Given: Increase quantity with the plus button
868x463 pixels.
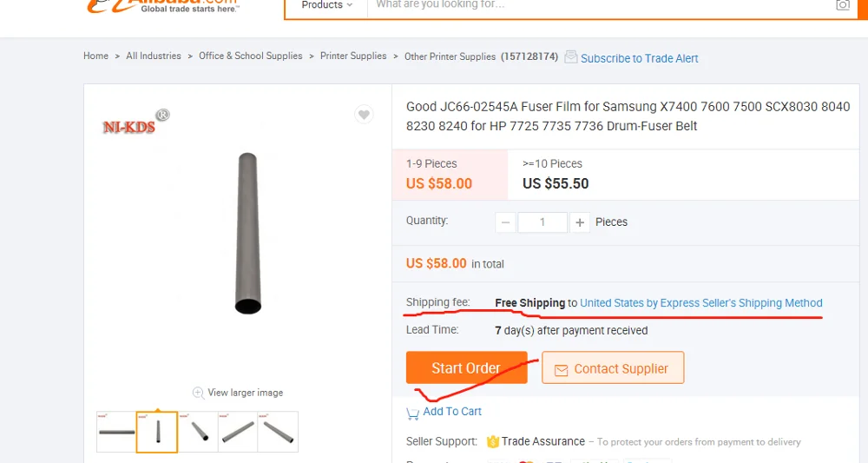Looking at the screenshot, I should pos(580,222).
